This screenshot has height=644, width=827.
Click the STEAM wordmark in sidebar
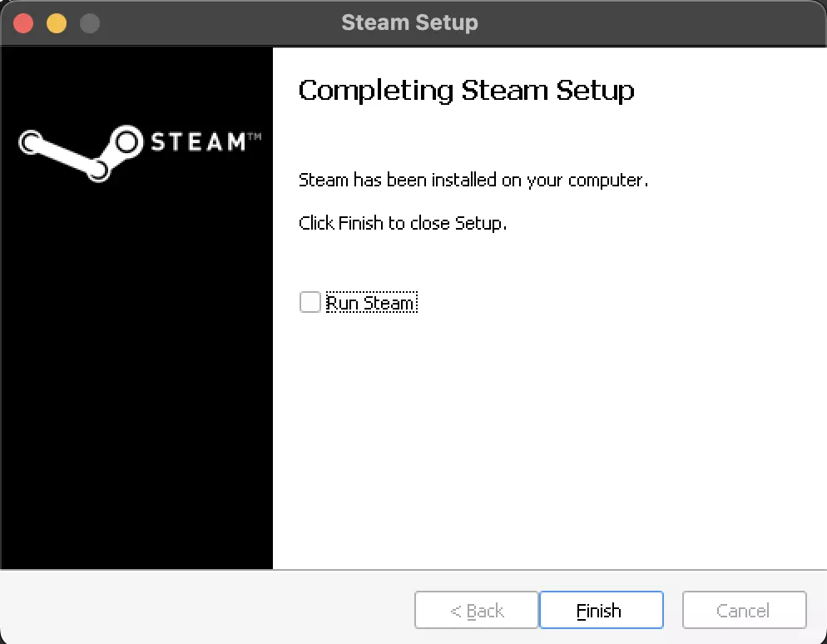(x=198, y=142)
